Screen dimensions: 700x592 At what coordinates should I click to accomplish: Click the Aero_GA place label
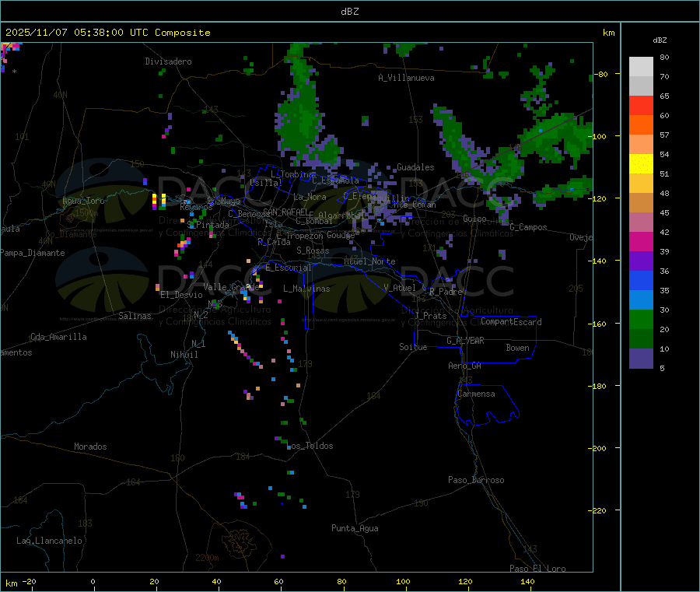[x=465, y=366]
